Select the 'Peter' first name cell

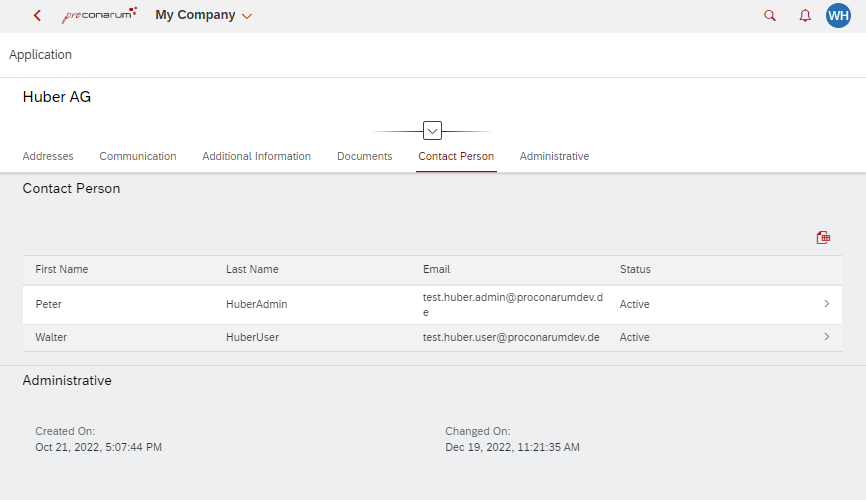click(x=49, y=304)
